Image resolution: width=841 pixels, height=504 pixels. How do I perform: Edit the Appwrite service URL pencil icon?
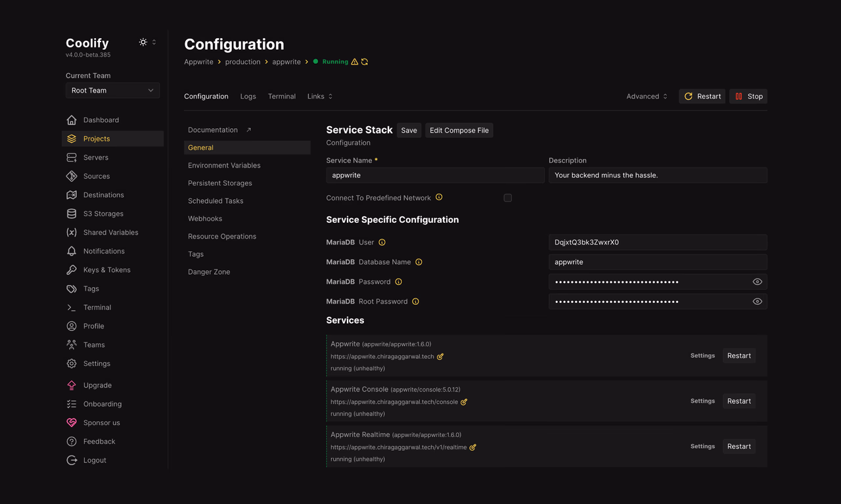click(x=440, y=357)
